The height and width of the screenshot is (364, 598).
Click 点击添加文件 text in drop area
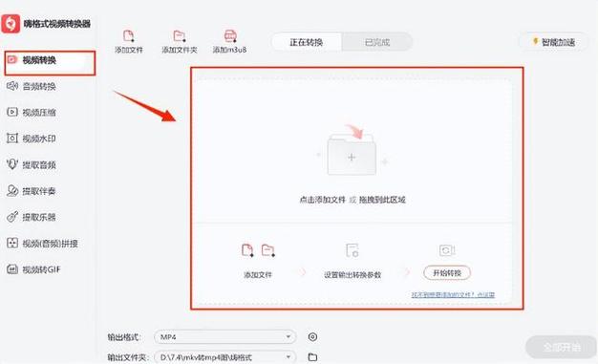point(322,200)
